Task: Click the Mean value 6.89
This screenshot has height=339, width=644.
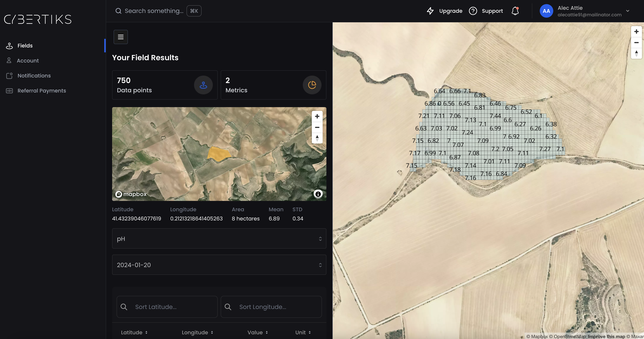Action: coord(274,218)
